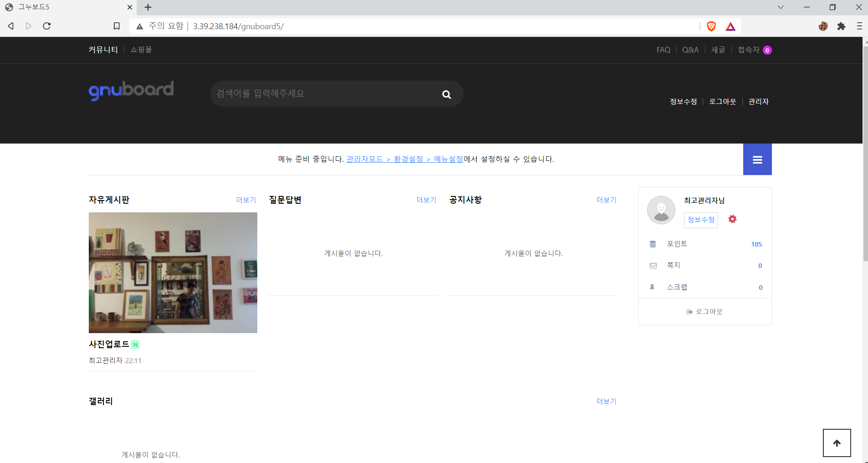Open the 관리자 admin link
The height and width of the screenshot is (463, 868).
point(759,102)
